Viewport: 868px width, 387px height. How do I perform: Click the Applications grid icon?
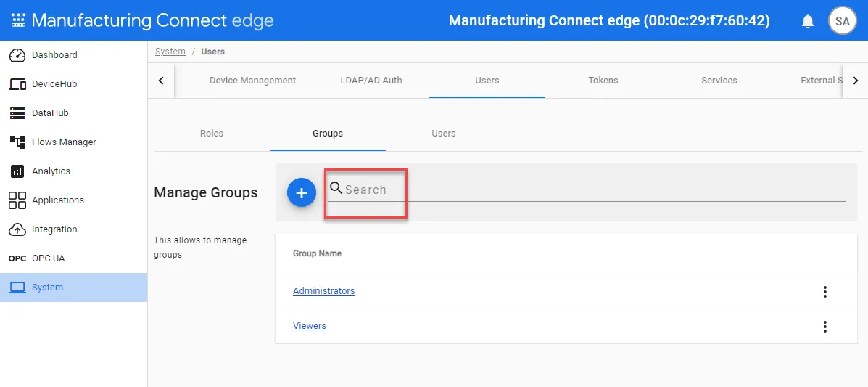pyautogui.click(x=17, y=200)
